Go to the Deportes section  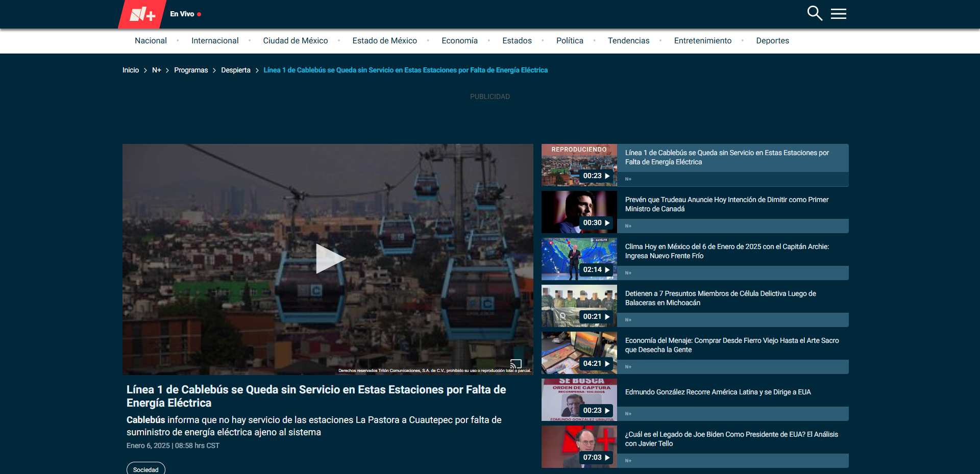tap(772, 41)
